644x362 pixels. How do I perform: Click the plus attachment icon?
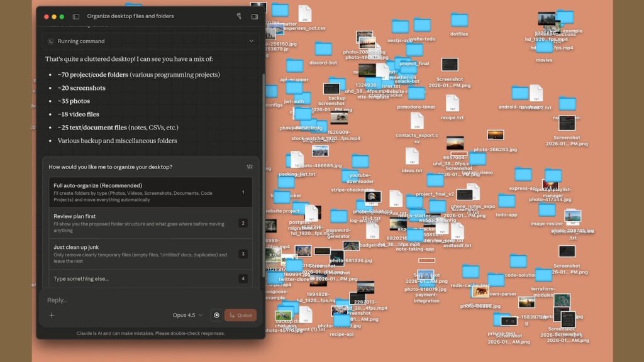point(52,315)
